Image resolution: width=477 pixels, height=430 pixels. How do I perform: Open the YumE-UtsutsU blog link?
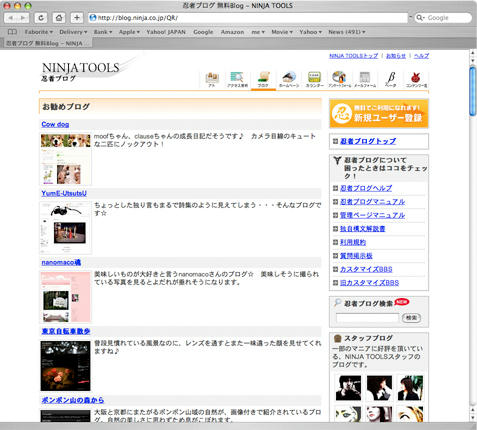coord(64,193)
